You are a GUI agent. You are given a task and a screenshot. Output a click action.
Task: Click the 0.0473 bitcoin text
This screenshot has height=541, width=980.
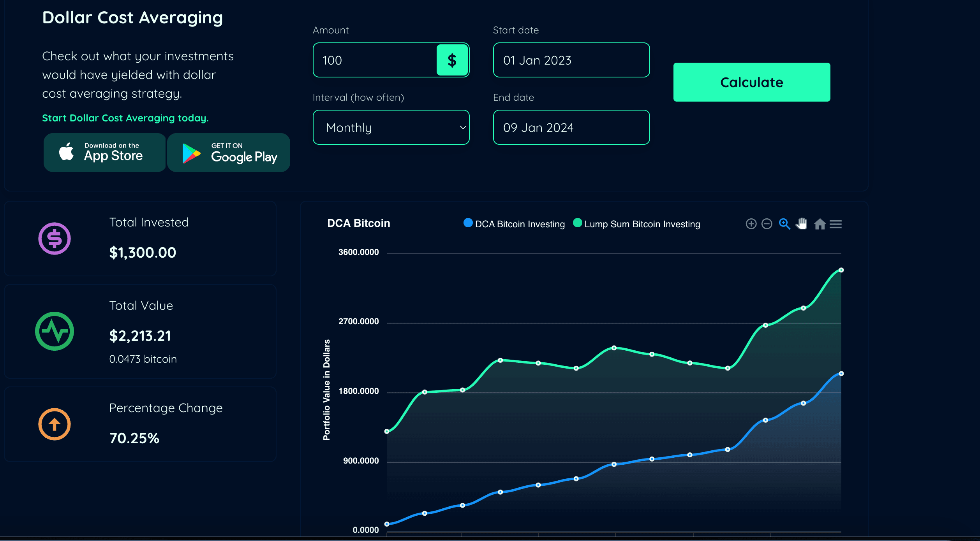(x=143, y=359)
